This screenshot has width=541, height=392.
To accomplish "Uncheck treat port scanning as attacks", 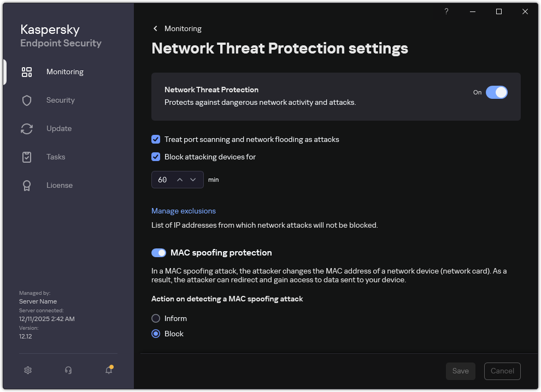I will click(x=156, y=139).
